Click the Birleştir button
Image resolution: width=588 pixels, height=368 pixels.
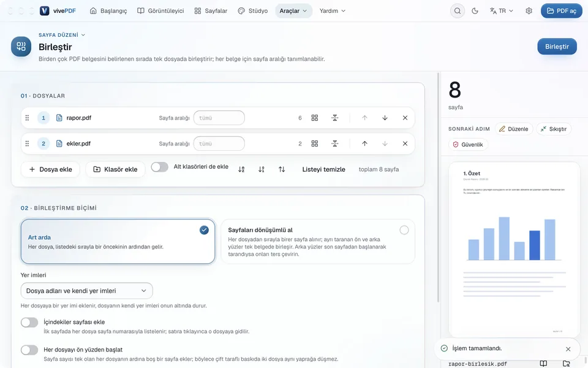pyautogui.click(x=557, y=47)
